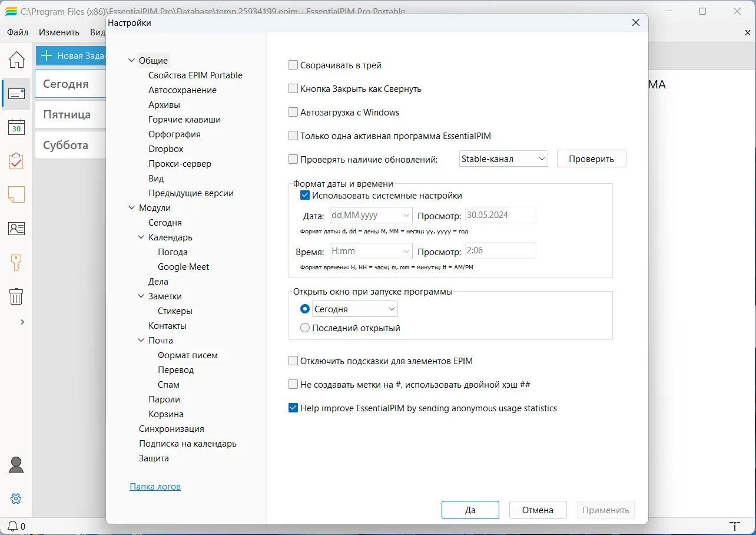Uncheck Help improve EssentialPIM statistics
The height and width of the screenshot is (535, 756).
(293, 408)
